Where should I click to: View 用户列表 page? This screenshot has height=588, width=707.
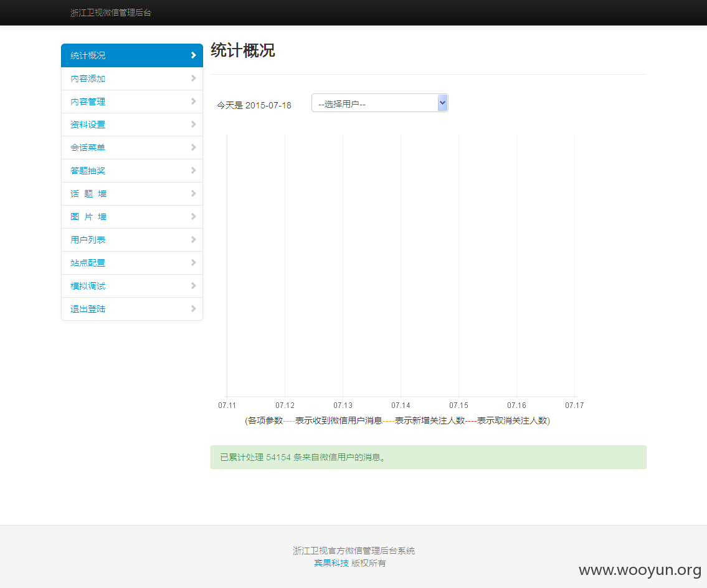click(x=131, y=239)
